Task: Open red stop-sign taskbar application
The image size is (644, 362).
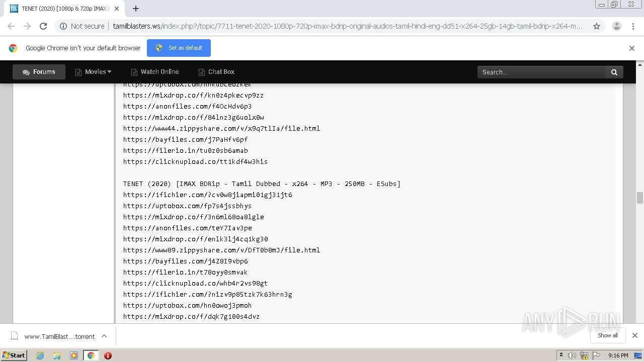Action: point(108,355)
